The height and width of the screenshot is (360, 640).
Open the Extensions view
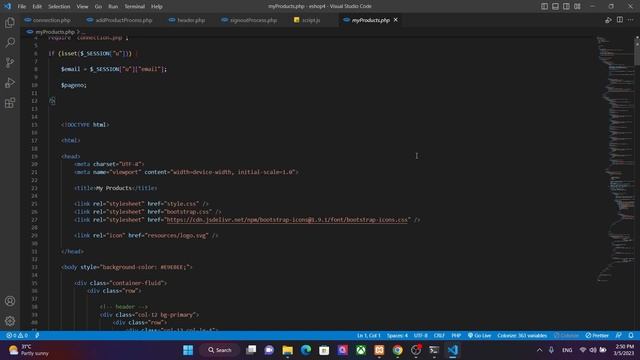10,102
